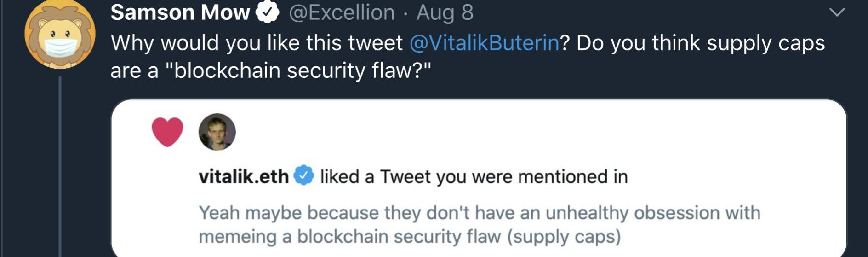Click the Samson Mow display name

click(180, 12)
